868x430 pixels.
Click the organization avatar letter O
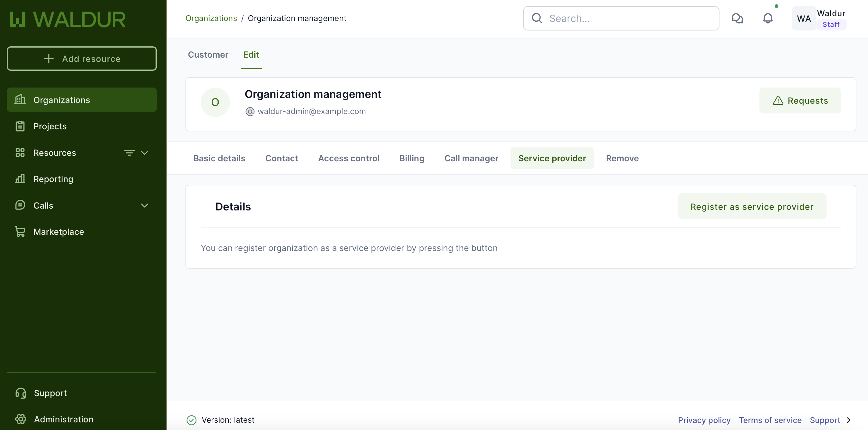tap(215, 102)
